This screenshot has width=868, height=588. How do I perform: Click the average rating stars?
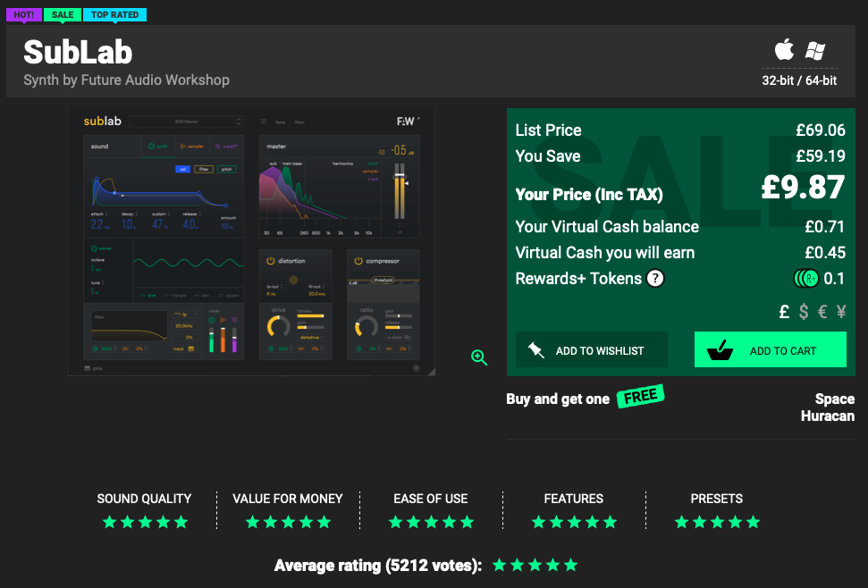(x=535, y=565)
